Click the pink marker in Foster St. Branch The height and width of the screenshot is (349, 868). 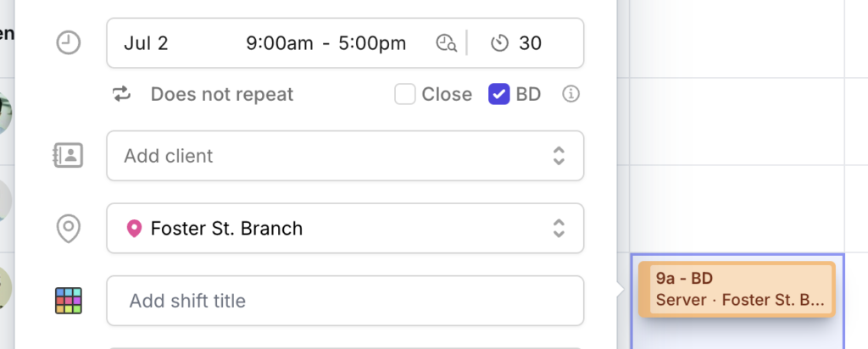[x=134, y=229]
